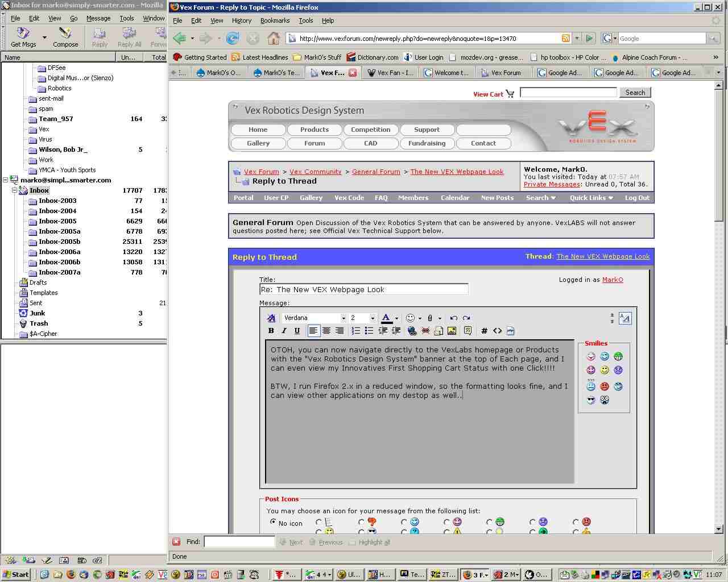Switch to the 'Vex Fan - I...' tab
The width and height of the screenshot is (728, 582).
pos(391,73)
